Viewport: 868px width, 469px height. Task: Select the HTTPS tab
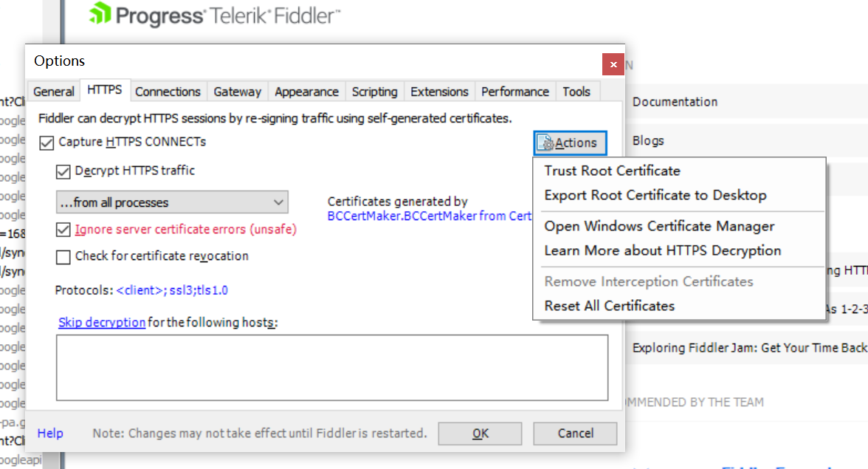pyautogui.click(x=105, y=89)
